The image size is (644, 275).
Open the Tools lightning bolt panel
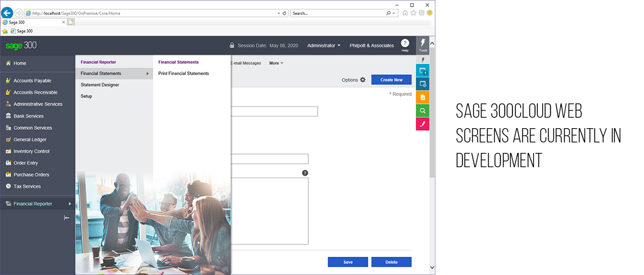pyautogui.click(x=423, y=46)
